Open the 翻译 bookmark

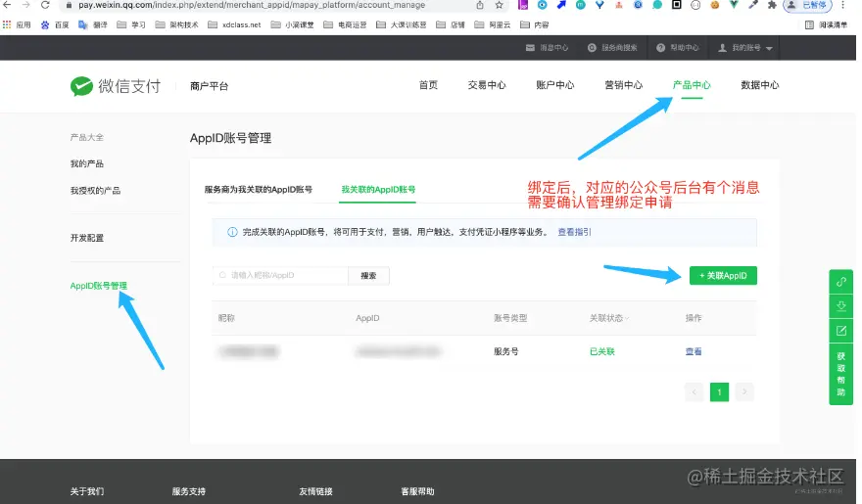pyautogui.click(x=93, y=24)
